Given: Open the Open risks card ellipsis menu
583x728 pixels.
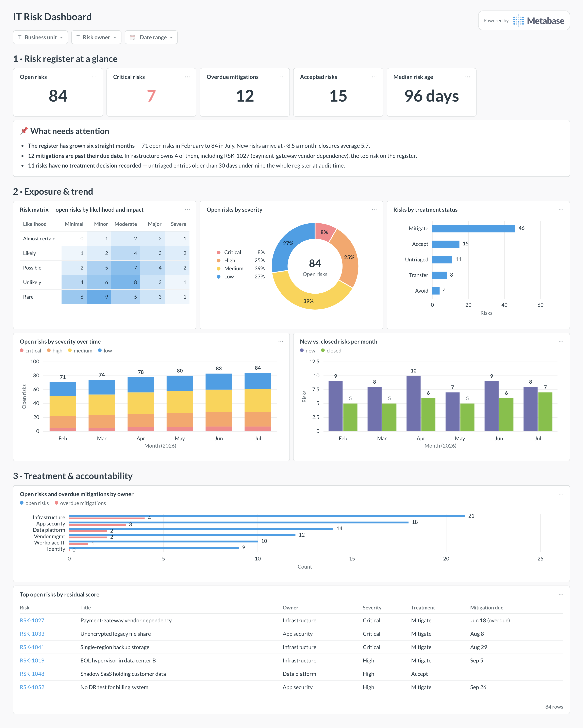Looking at the screenshot, I should [94, 77].
